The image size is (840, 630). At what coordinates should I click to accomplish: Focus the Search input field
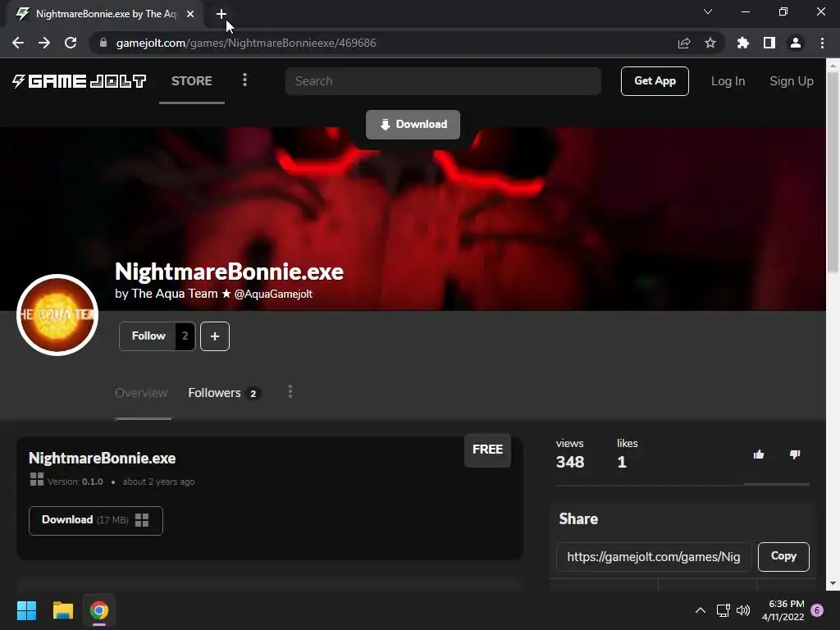pos(443,81)
